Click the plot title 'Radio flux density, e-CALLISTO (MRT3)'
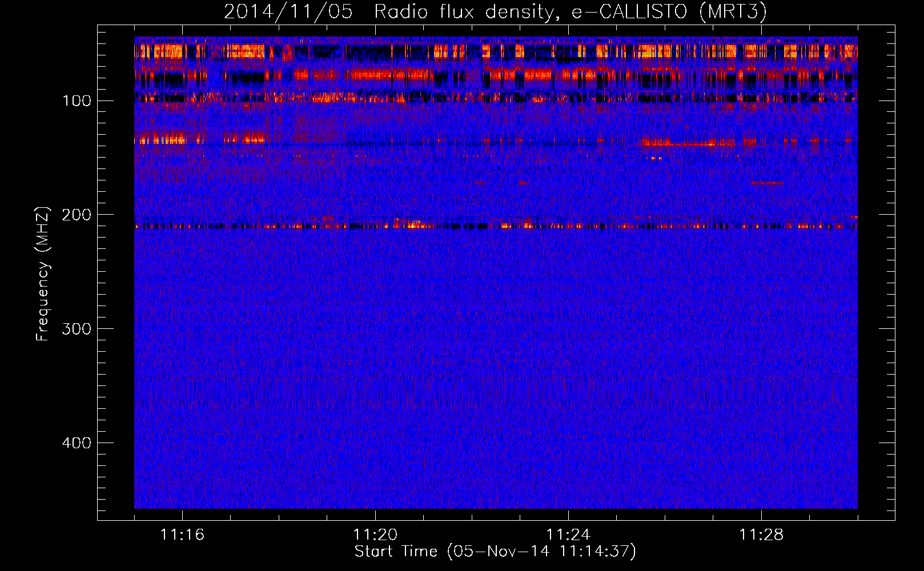Screen dimensions: 924x571 (570, 12)
